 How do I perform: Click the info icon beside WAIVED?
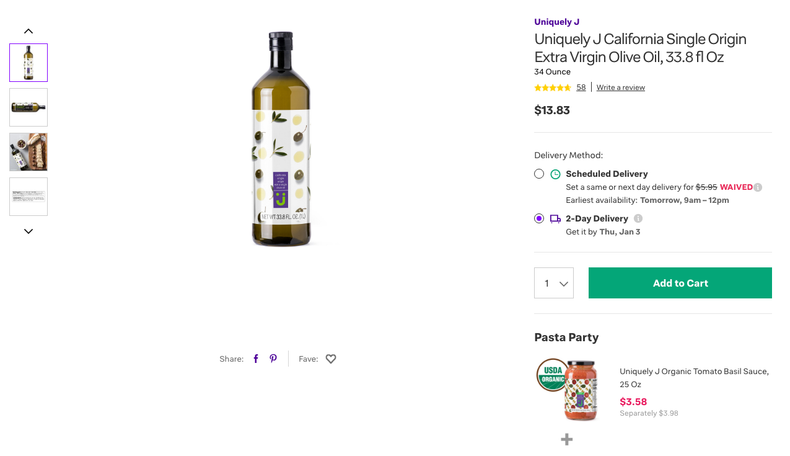pos(758,187)
